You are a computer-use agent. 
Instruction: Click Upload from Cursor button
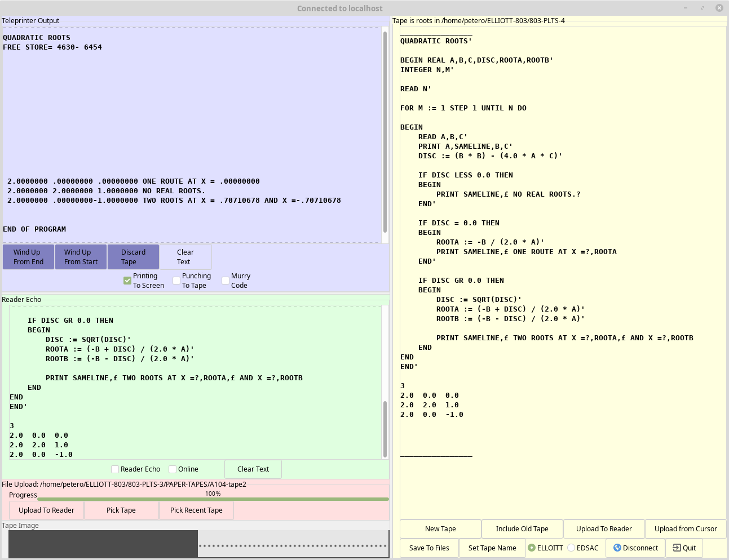686,529
